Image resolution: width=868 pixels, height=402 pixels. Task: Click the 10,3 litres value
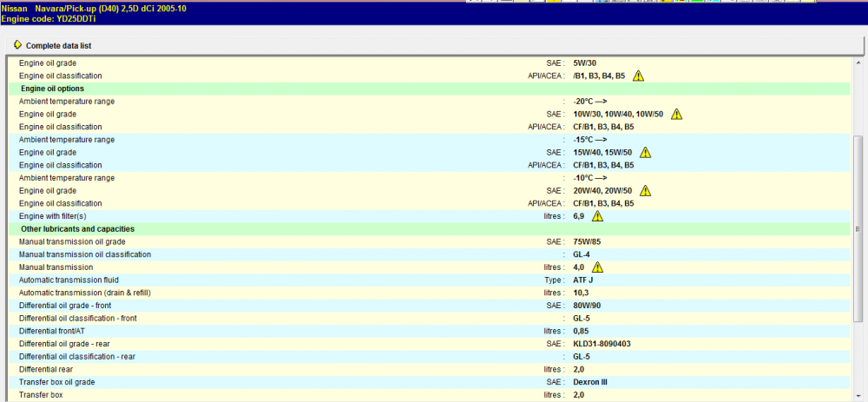click(x=581, y=293)
